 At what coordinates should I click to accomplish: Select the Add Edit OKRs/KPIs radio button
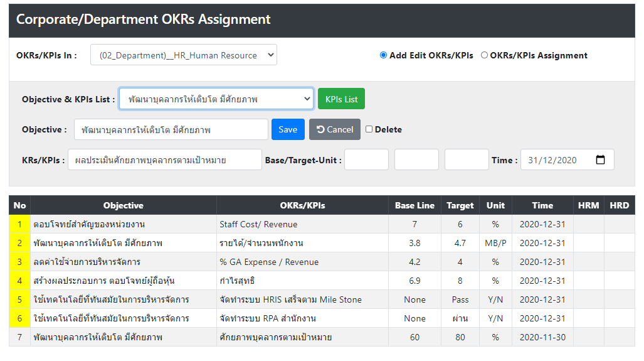383,55
